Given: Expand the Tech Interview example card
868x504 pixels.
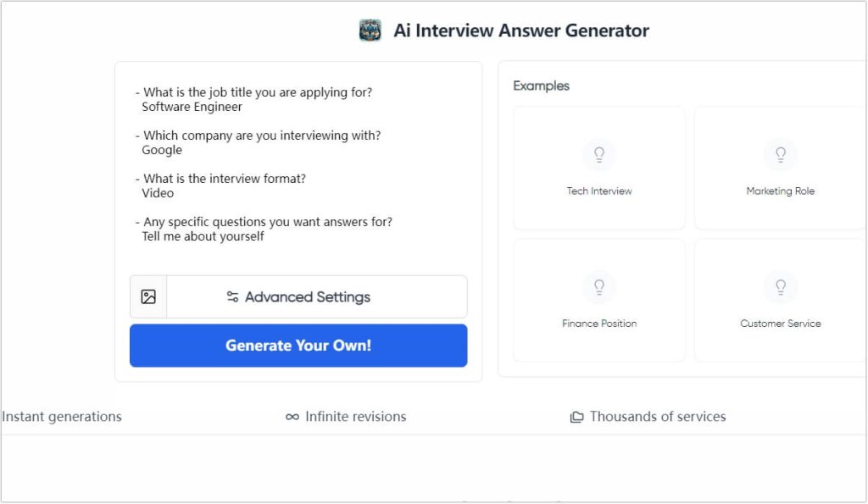Looking at the screenshot, I should 599,167.
